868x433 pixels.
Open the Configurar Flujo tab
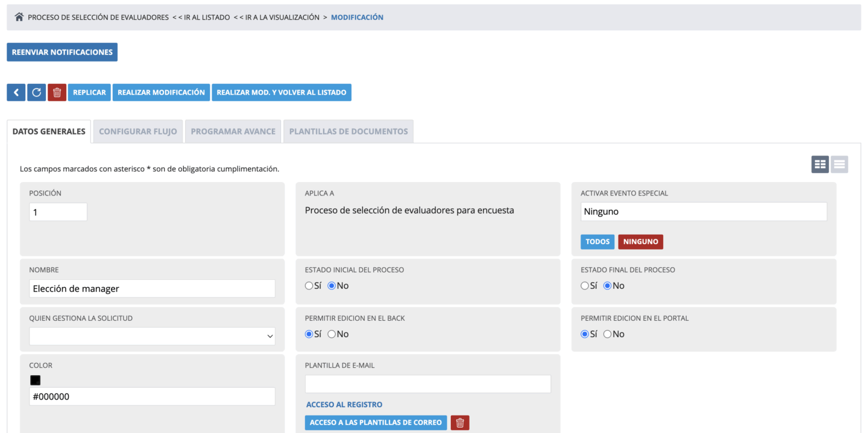click(138, 131)
